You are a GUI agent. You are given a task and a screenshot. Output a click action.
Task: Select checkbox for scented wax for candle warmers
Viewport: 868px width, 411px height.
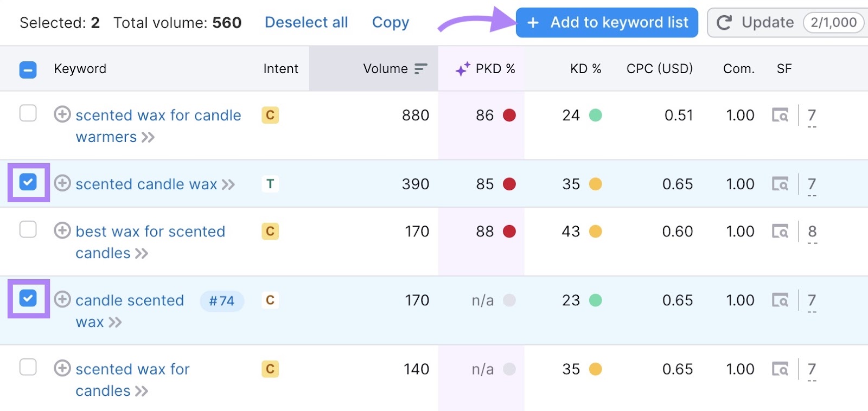[28, 113]
